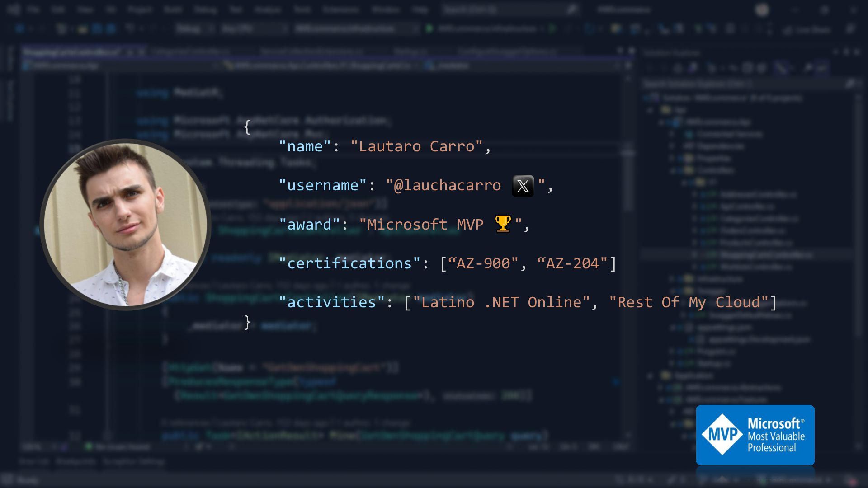Open the File menu
Image resolution: width=868 pixels, height=488 pixels.
(x=33, y=9)
